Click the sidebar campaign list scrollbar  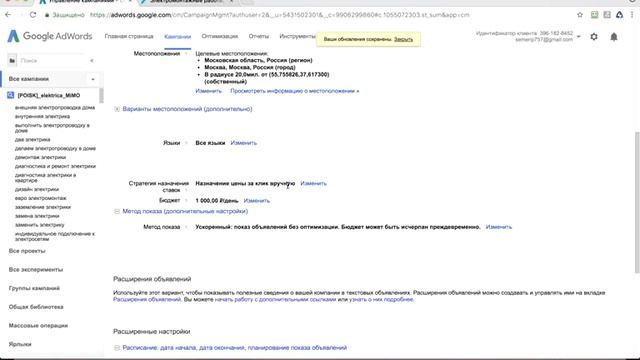click(x=101, y=95)
